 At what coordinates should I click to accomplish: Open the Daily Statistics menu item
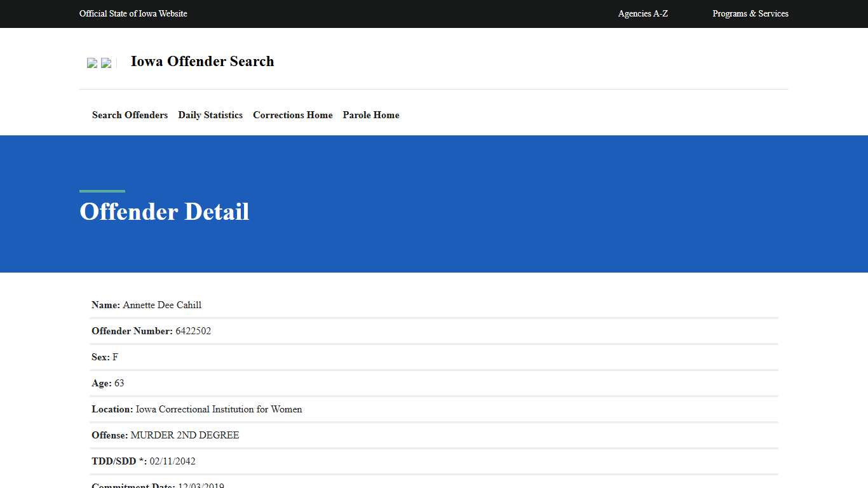(x=210, y=115)
